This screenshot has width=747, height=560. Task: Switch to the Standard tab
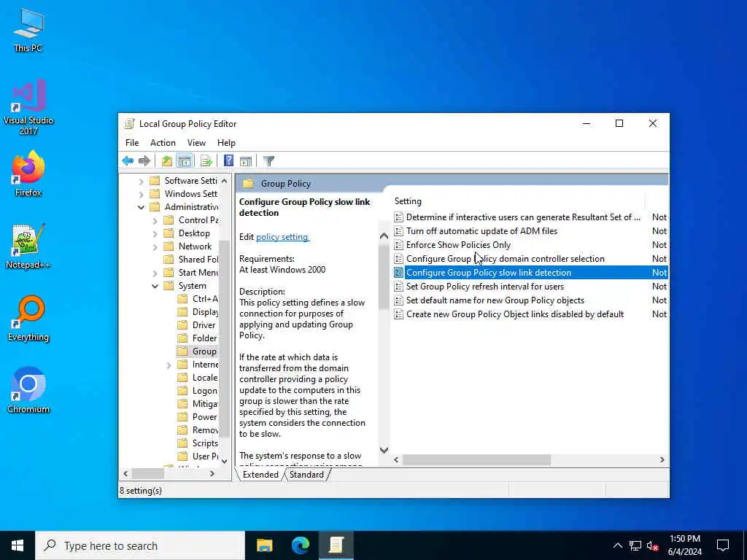pyautogui.click(x=306, y=475)
